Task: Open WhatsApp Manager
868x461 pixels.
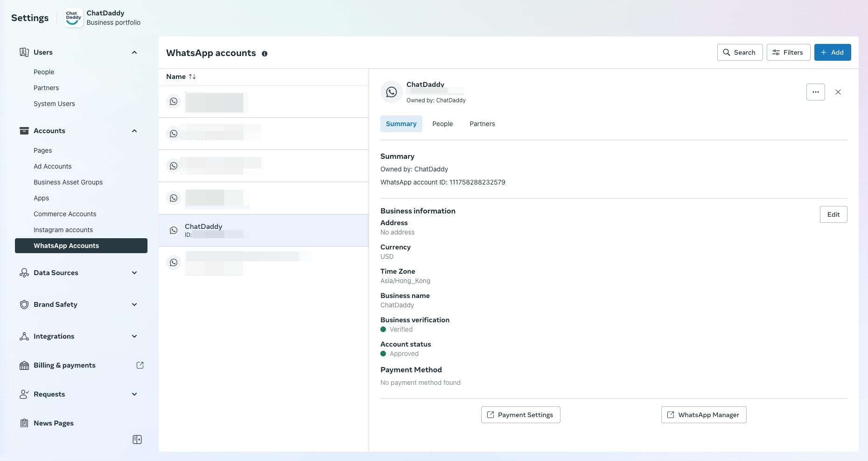Action: 703,415
